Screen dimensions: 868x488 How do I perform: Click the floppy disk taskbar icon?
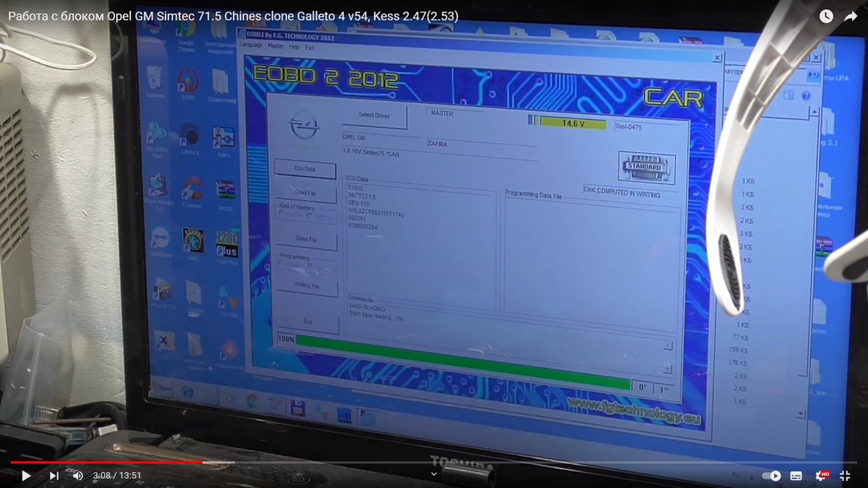coord(297,409)
